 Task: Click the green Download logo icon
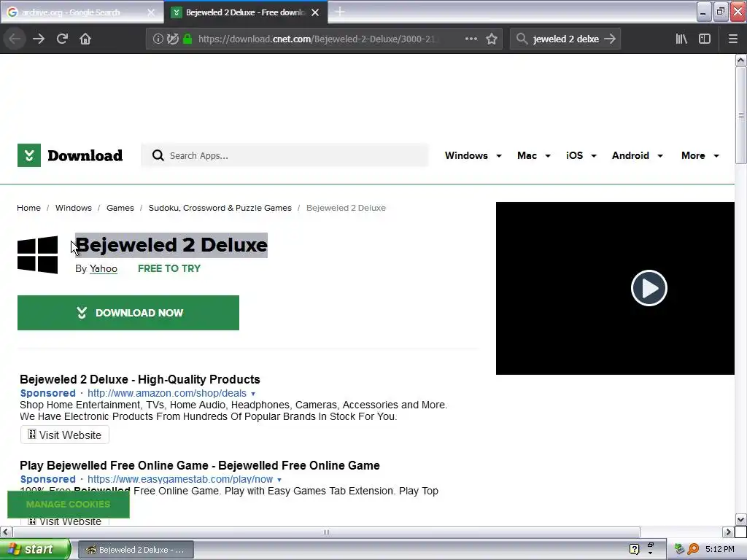[29, 155]
